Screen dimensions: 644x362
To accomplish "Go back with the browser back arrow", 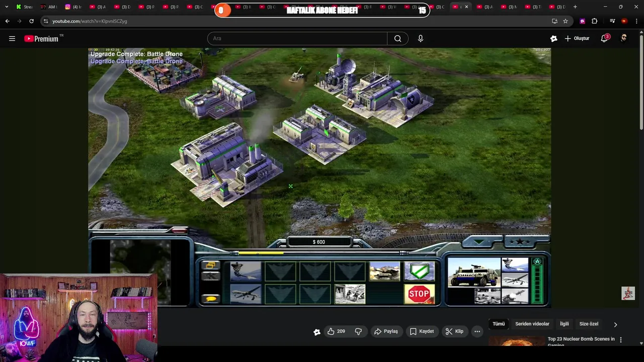I will point(7,21).
